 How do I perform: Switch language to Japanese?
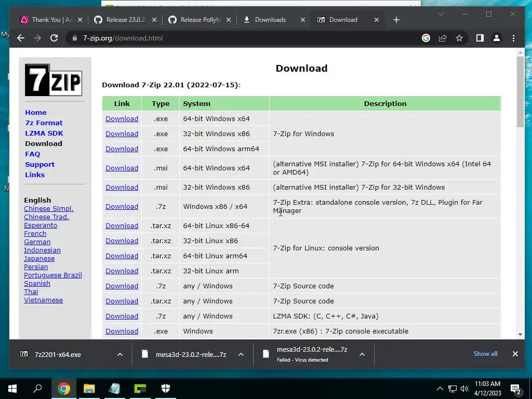click(39, 259)
